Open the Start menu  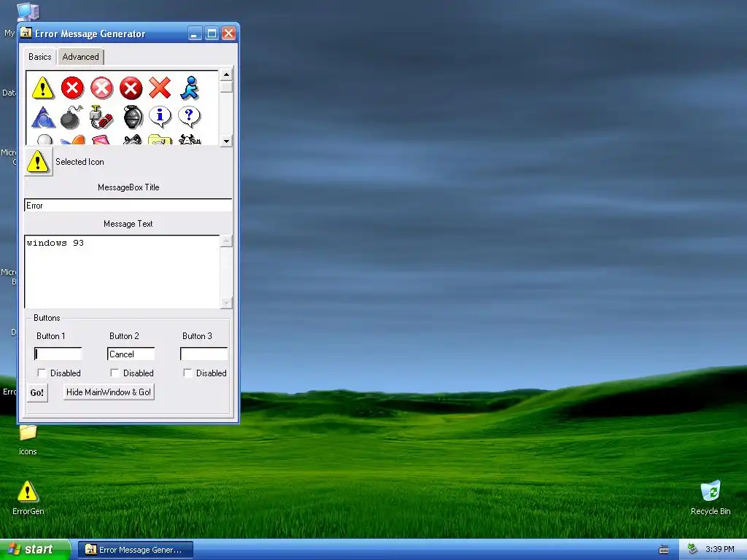pos(35,550)
